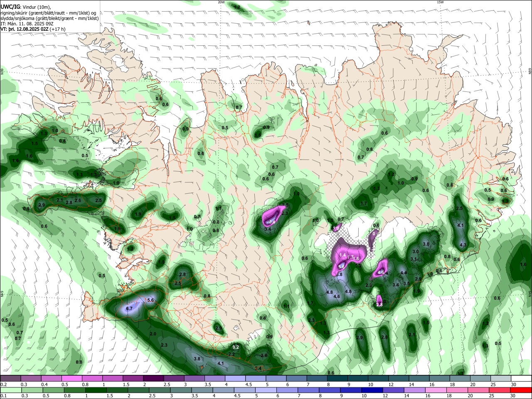Click the 2.0 rainfall value on the map
The image size is (532, 399).
click(153, 334)
